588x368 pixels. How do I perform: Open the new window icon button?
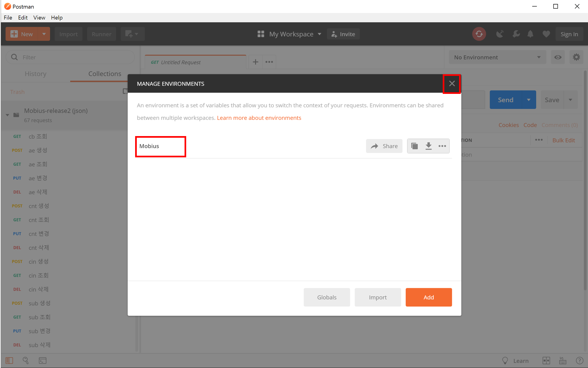[133, 34]
